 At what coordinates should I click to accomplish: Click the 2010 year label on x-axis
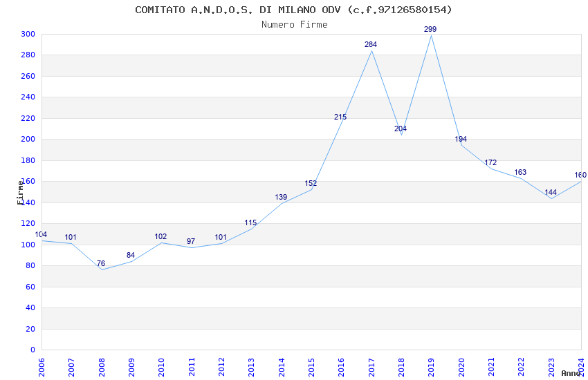click(x=162, y=368)
